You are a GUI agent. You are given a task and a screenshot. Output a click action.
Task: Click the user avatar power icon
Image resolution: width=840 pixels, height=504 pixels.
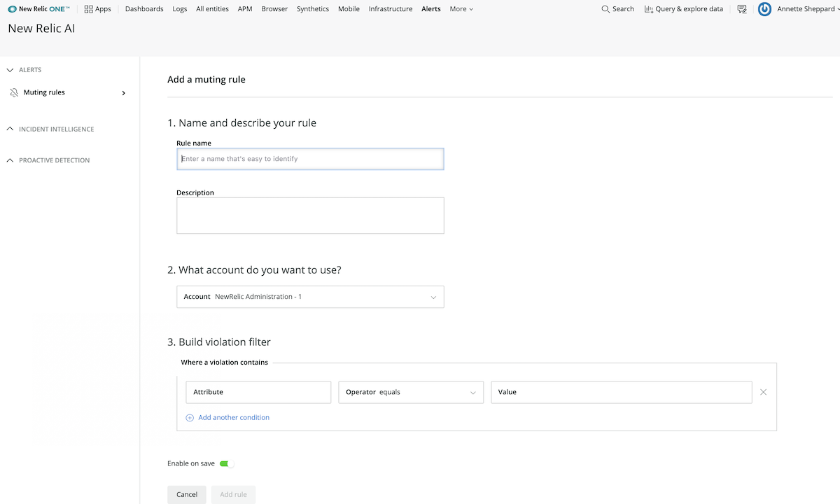(764, 9)
